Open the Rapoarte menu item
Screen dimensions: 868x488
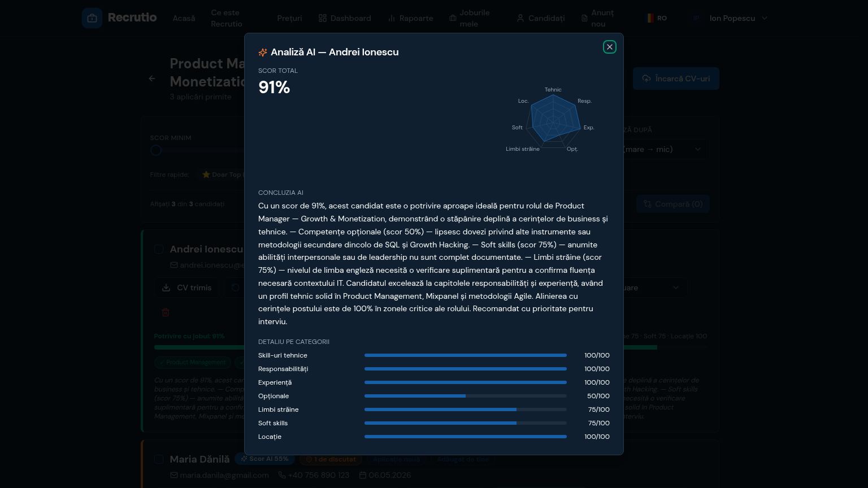[x=410, y=18]
